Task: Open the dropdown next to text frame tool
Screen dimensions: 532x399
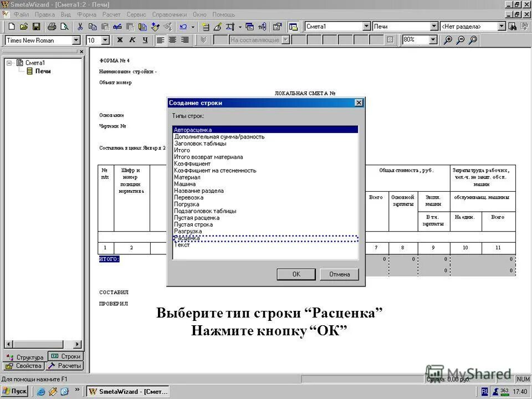Action: (x=239, y=27)
